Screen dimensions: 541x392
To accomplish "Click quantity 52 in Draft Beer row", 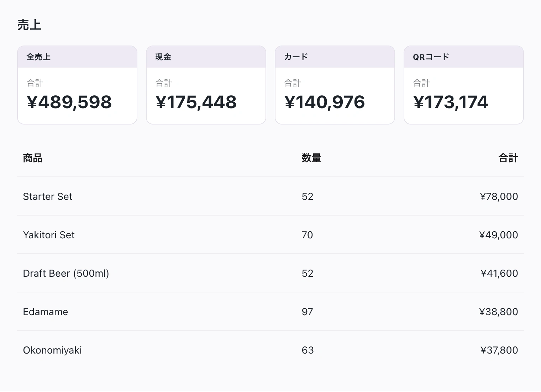I will pyautogui.click(x=308, y=273).
